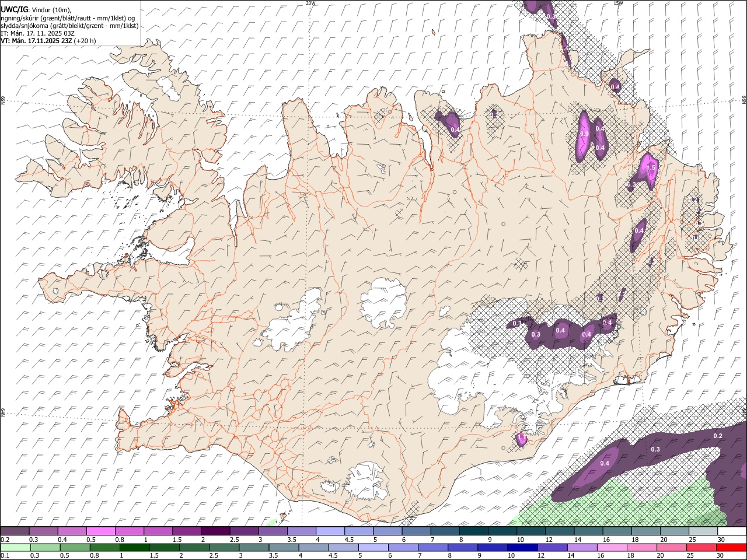The image size is (747, 560).
Task: Click the '1.1' value near the south coast
Action: 522,437
